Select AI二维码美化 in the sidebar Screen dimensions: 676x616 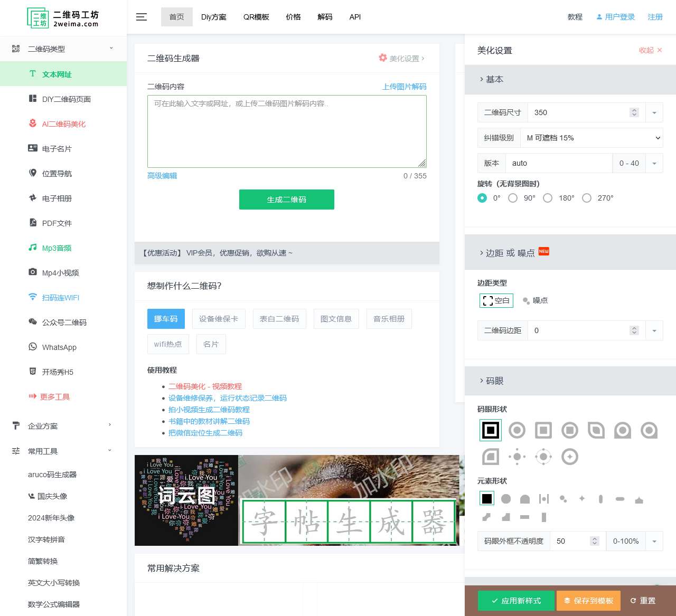coord(63,124)
